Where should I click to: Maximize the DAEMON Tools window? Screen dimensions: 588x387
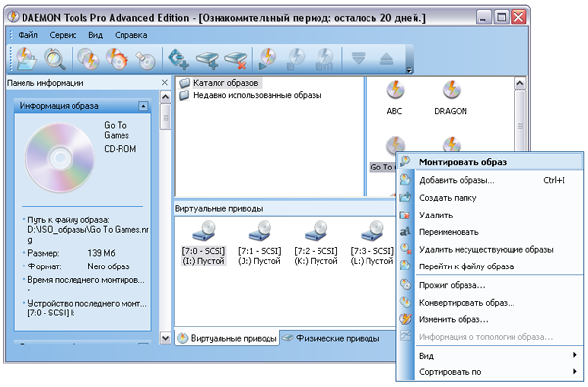click(x=502, y=17)
